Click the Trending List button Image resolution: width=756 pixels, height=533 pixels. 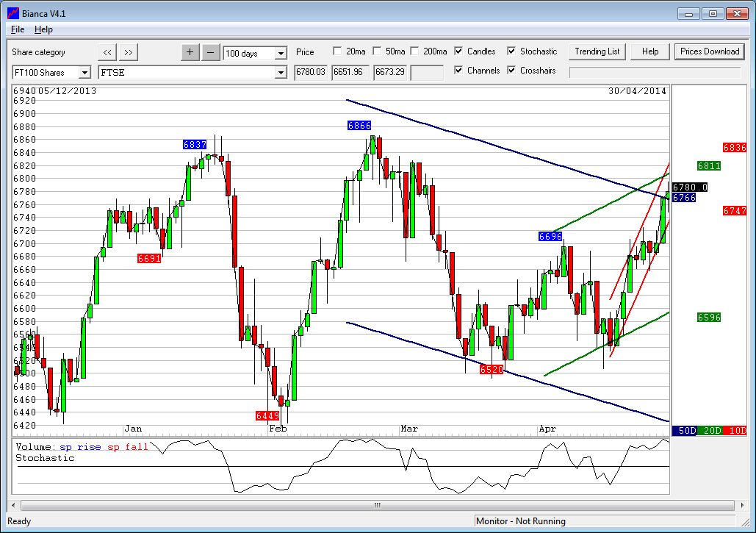[x=597, y=51]
